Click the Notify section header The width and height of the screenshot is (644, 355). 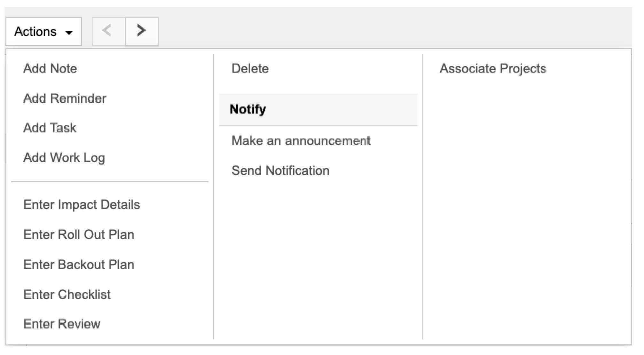[248, 109]
